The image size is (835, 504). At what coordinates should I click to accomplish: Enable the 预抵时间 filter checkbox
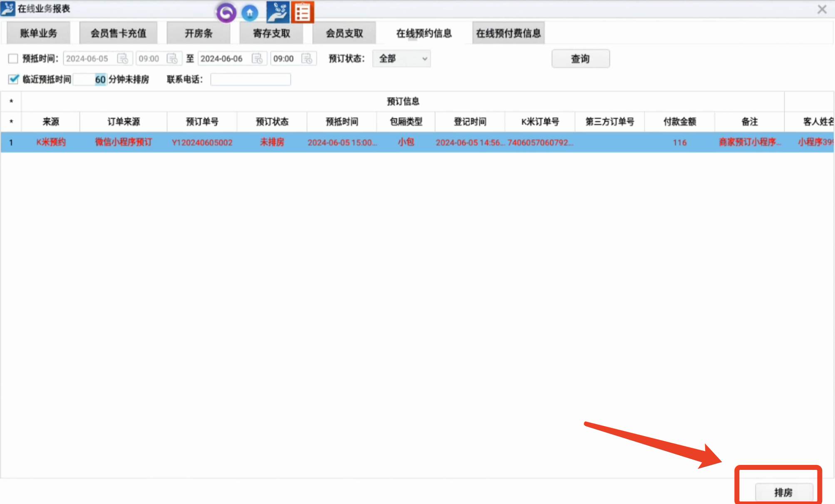(13, 59)
